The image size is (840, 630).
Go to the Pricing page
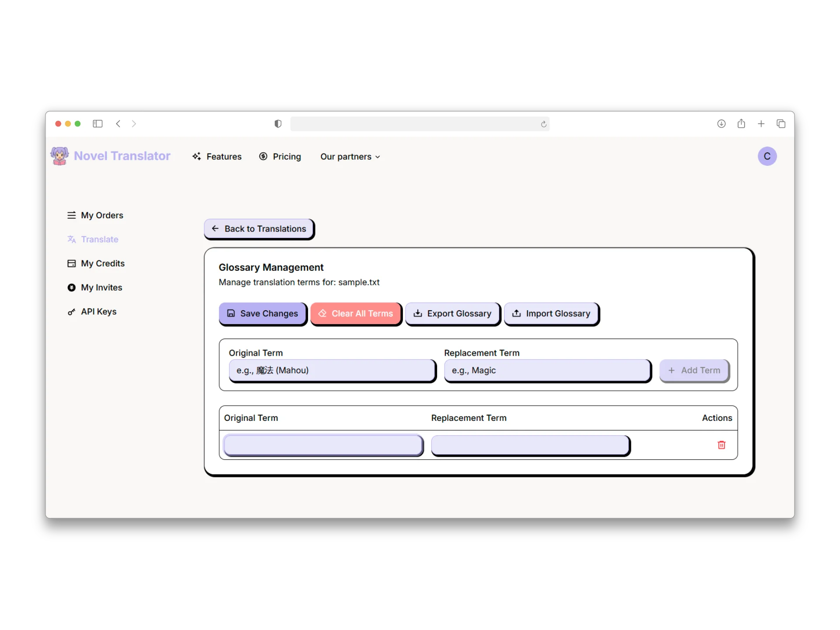click(x=280, y=157)
